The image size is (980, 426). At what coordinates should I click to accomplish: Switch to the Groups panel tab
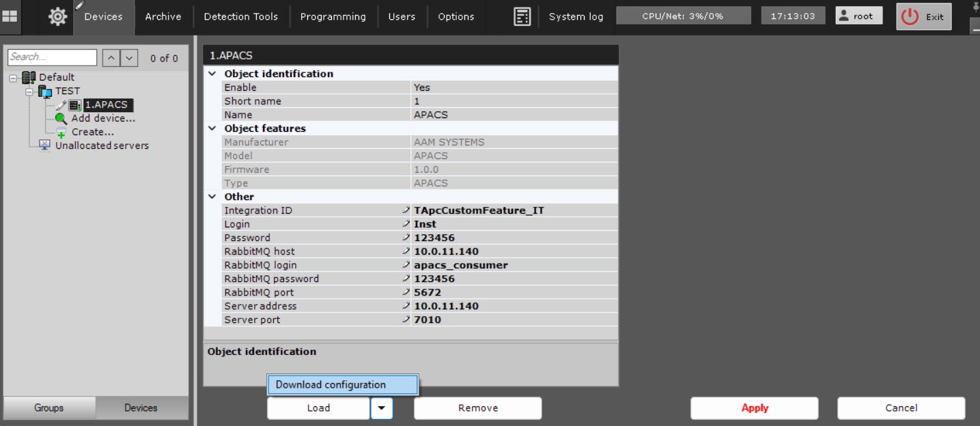coord(49,408)
